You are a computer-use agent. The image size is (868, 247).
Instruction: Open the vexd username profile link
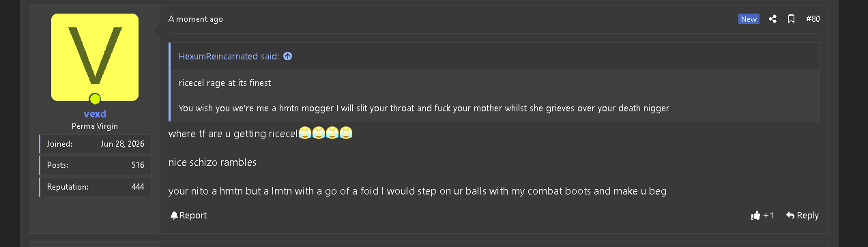pyautogui.click(x=95, y=114)
